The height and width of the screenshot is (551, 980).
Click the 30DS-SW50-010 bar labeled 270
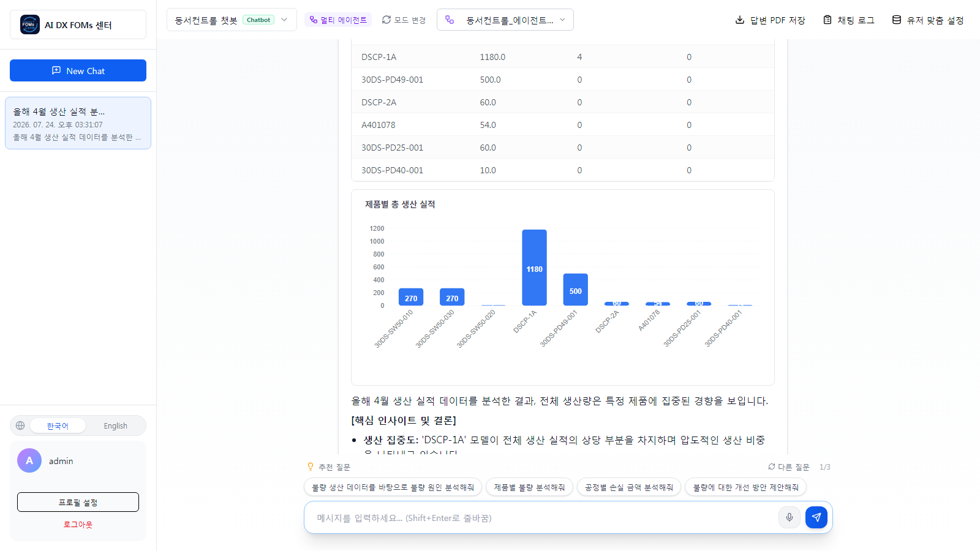[x=411, y=297]
